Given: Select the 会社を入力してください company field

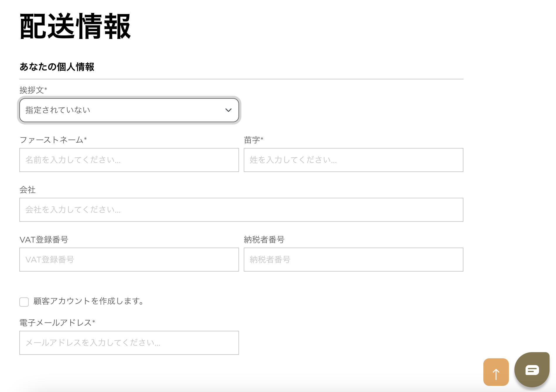Looking at the screenshot, I should click(x=241, y=210).
